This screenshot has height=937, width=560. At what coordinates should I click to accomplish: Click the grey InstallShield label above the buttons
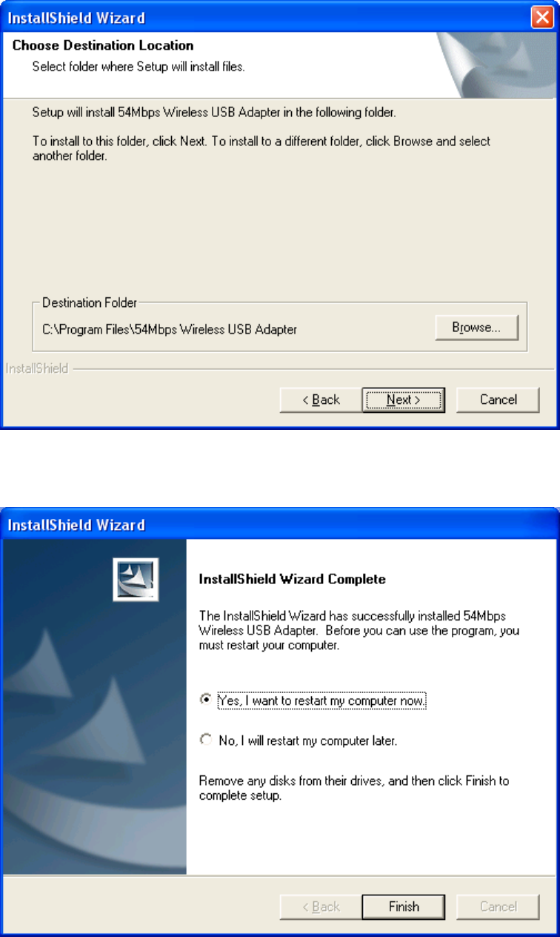click(x=37, y=368)
